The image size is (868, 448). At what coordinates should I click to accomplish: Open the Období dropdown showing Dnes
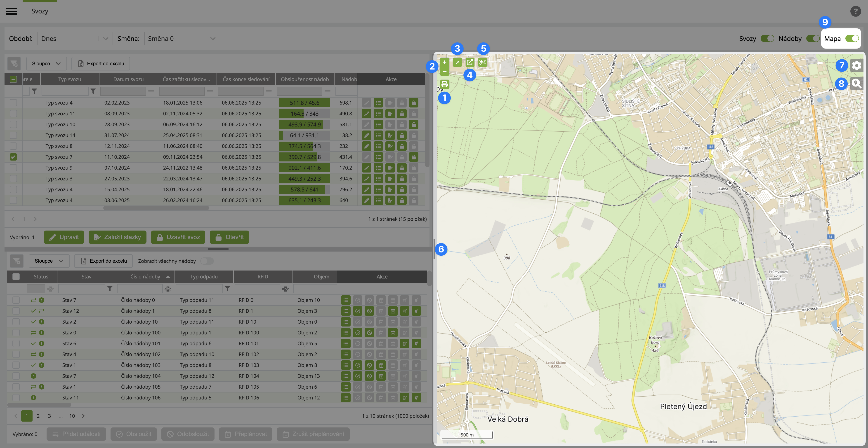[74, 39]
